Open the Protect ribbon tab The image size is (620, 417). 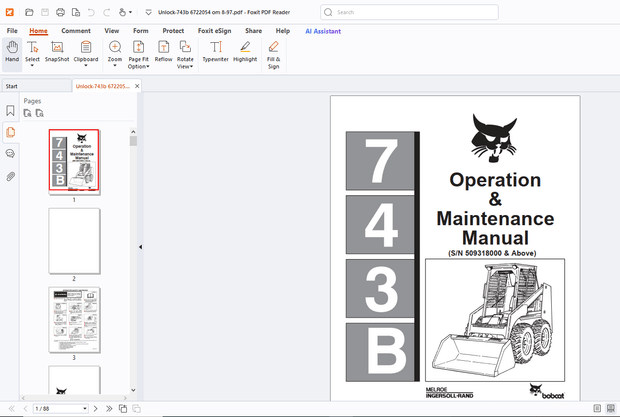[173, 31]
